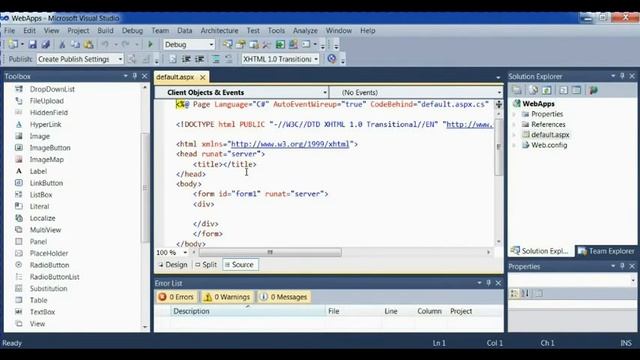This screenshot has width=640, height=360.
Task: Toggle the 0 Errors filter
Action: [176, 297]
